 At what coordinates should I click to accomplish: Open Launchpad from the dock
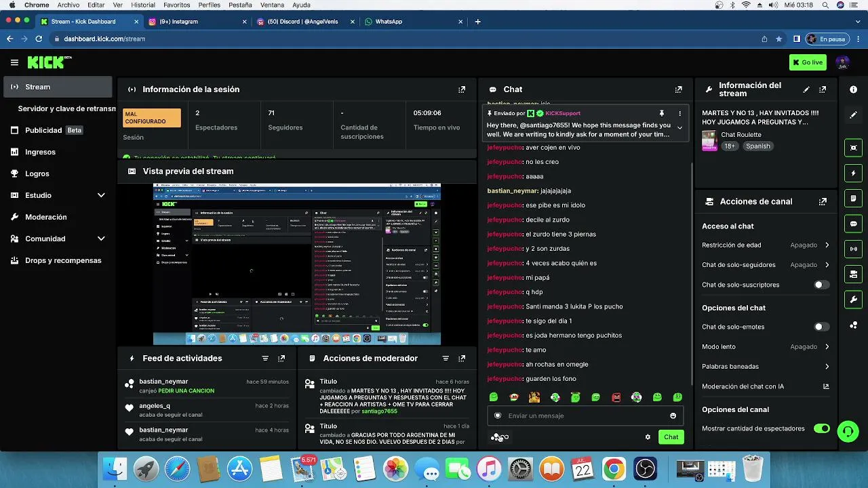[x=146, y=469]
